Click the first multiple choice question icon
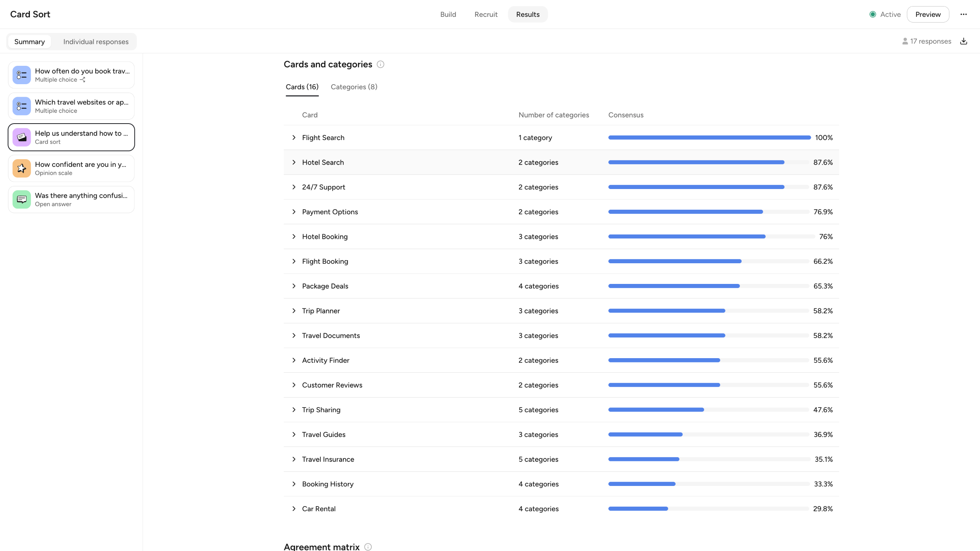Viewport: 980px width, 551px height. click(22, 75)
